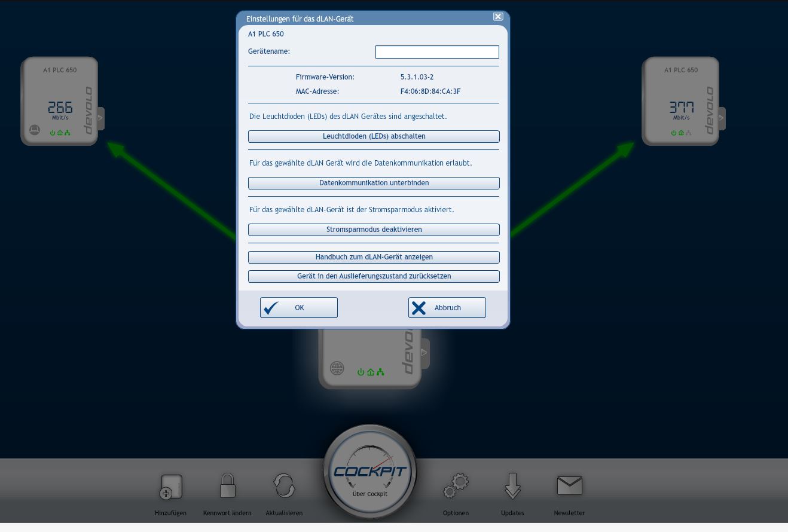The width and height of the screenshot is (788, 532).
Task: Click computer icon on the left adapter
Action: click(35, 130)
